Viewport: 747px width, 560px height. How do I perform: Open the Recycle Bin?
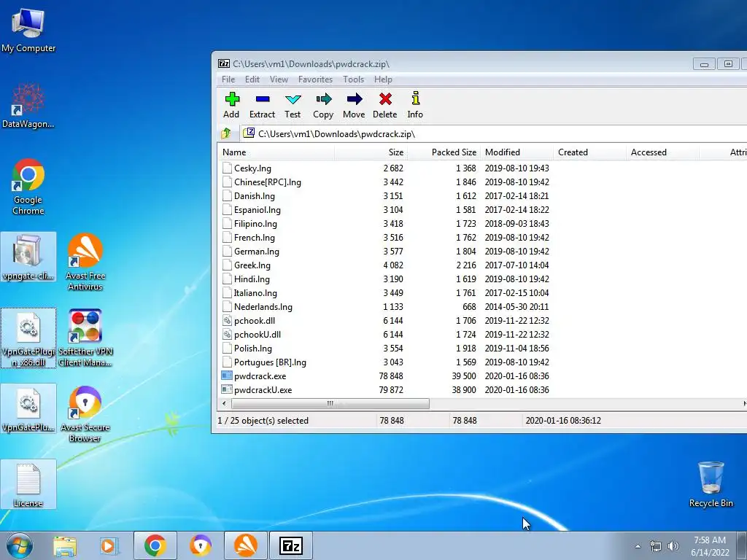tap(711, 484)
